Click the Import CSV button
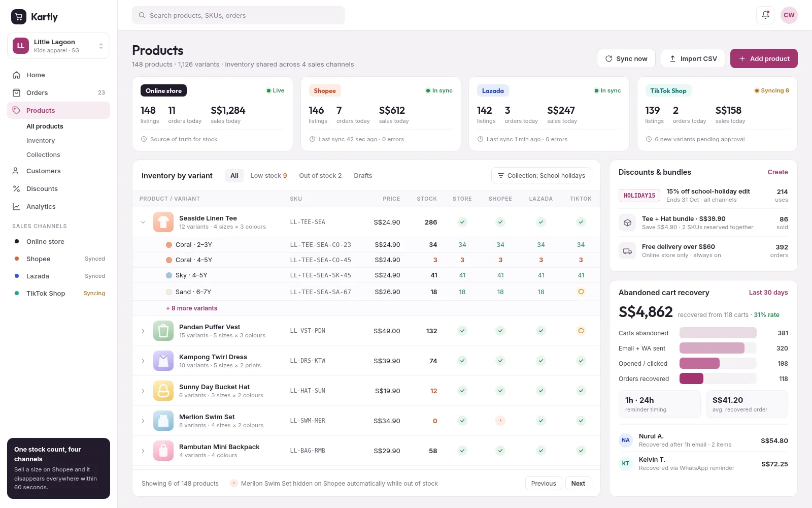The image size is (812, 508). pyautogui.click(x=693, y=58)
